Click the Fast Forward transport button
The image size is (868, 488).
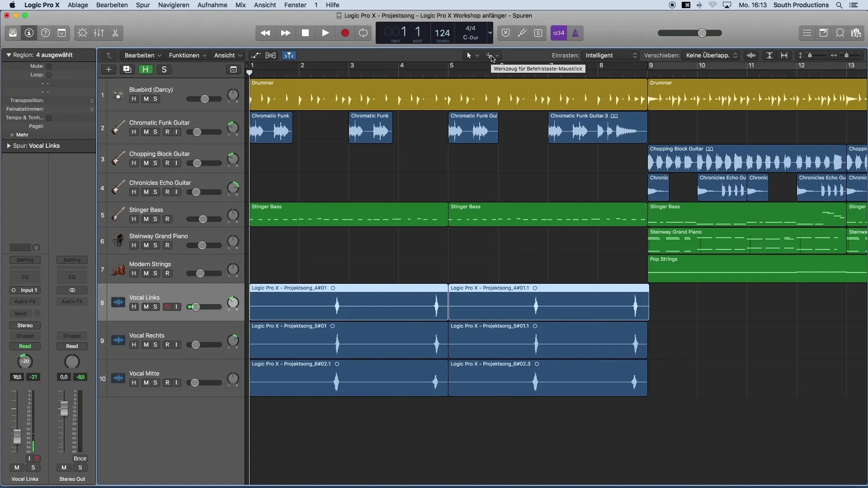pyautogui.click(x=285, y=33)
